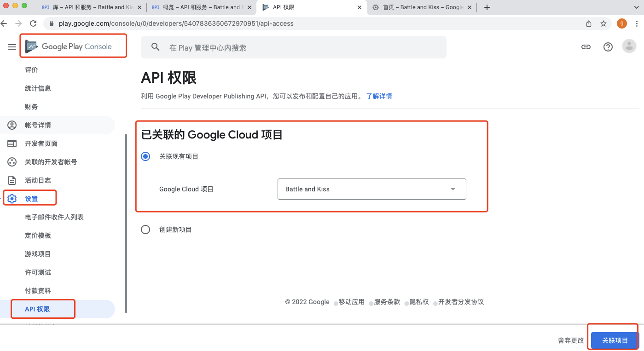This screenshot has width=644, height=351.
Task: Click the link sharing icon in top bar
Action: pos(586,46)
